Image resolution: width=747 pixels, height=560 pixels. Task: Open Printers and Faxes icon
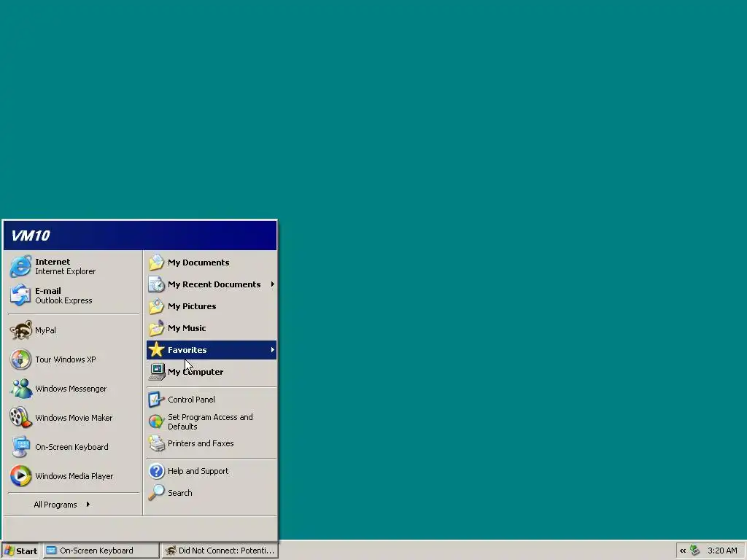pos(156,443)
